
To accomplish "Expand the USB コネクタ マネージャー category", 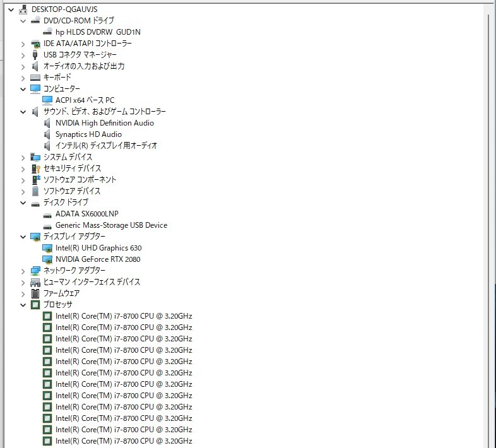I will (23, 56).
